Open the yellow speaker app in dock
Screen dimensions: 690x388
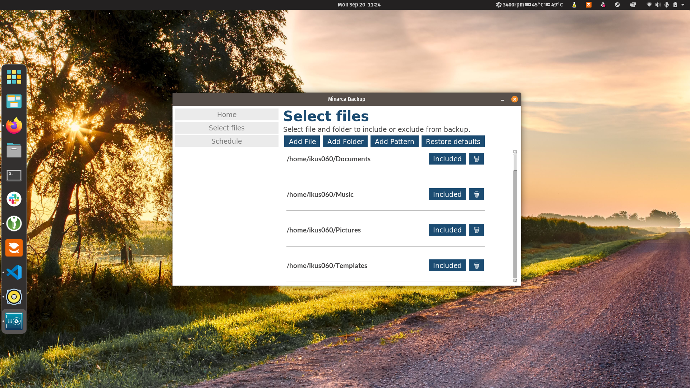[14, 297]
